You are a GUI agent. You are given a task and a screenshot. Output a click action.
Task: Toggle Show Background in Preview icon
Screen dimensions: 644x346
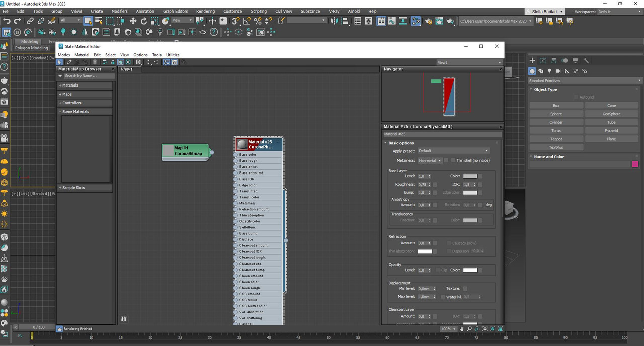click(128, 62)
